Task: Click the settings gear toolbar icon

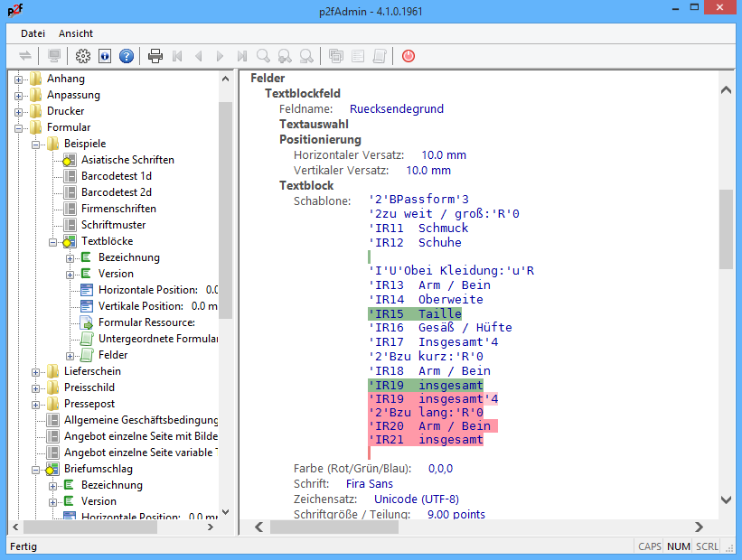Action: 83,56
